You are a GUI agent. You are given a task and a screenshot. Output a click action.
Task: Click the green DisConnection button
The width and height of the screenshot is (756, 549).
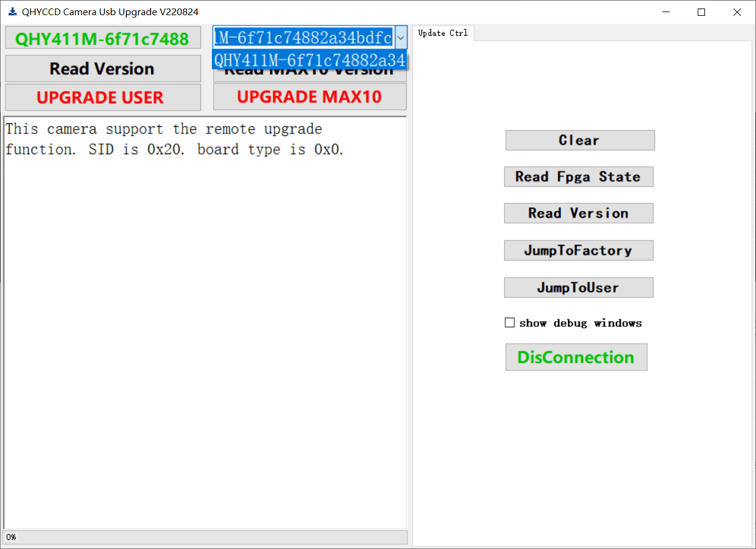[576, 357]
